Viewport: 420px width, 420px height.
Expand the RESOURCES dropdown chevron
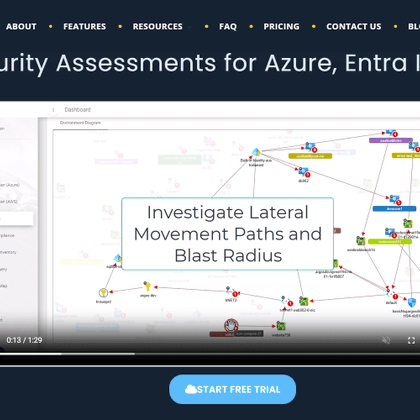click(x=189, y=27)
